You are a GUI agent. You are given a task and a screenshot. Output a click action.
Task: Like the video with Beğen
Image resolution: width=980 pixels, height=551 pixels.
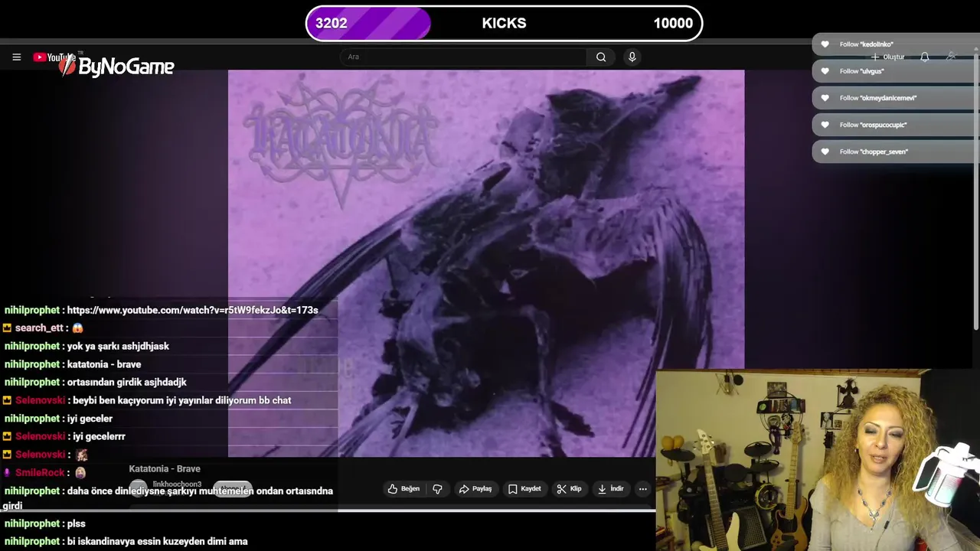[x=403, y=489]
